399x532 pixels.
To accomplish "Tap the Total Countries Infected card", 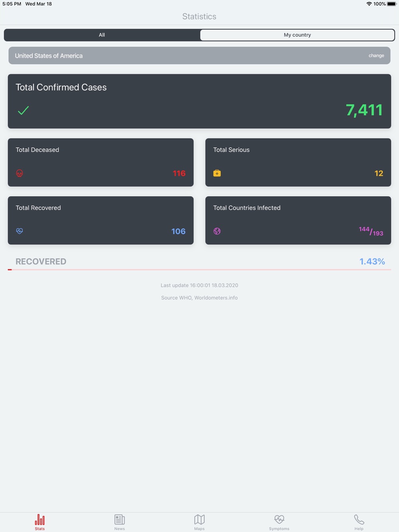I will pos(298,220).
